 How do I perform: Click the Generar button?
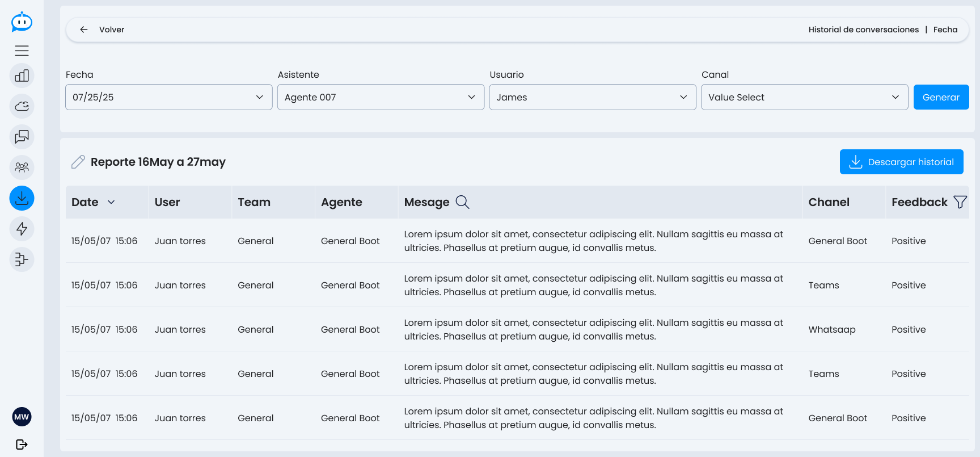pyautogui.click(x=941, y=97)
